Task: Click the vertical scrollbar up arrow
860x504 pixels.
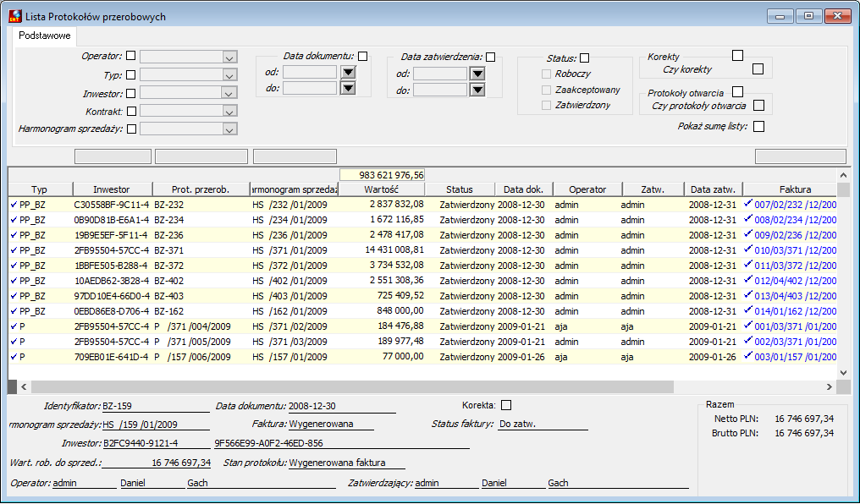Action: coord(843,175)
